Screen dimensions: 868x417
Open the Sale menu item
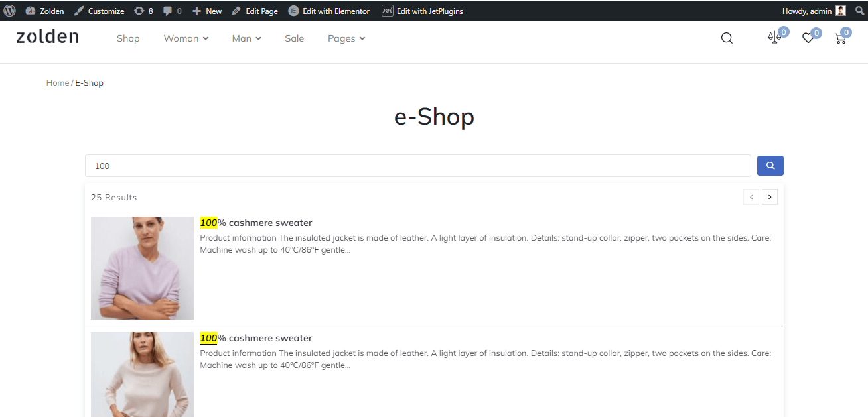tap(294, 38)
